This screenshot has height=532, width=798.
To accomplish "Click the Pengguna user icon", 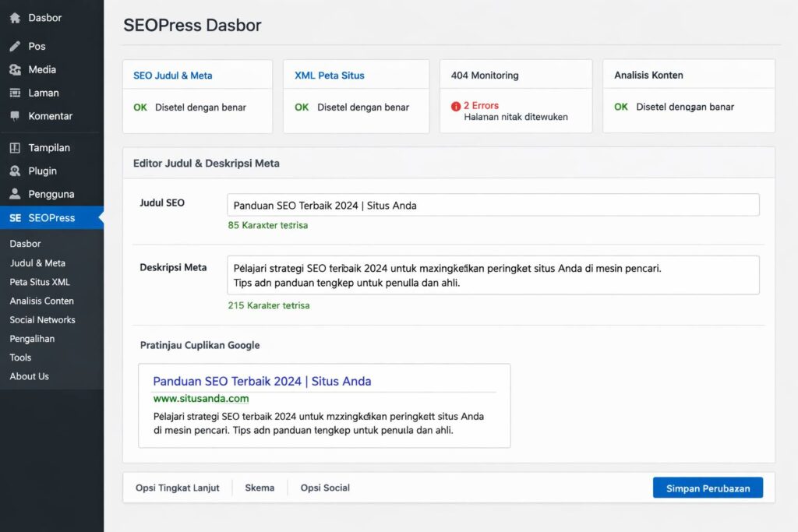I will click(x=15, y=194).
